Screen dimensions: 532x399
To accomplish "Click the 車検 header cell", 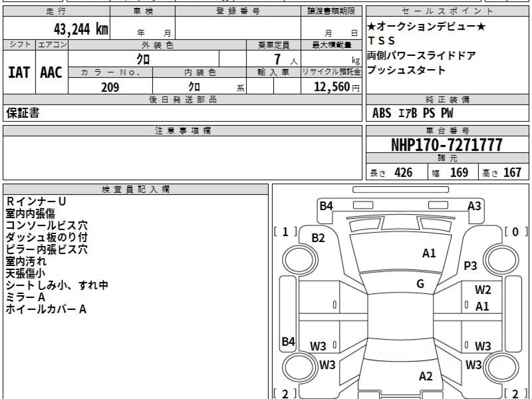I will coord(143,12).
